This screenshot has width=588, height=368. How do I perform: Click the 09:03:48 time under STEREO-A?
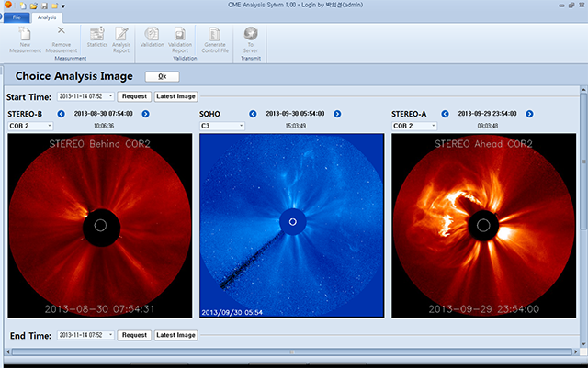pyautogui.click(x=488, y=126)
